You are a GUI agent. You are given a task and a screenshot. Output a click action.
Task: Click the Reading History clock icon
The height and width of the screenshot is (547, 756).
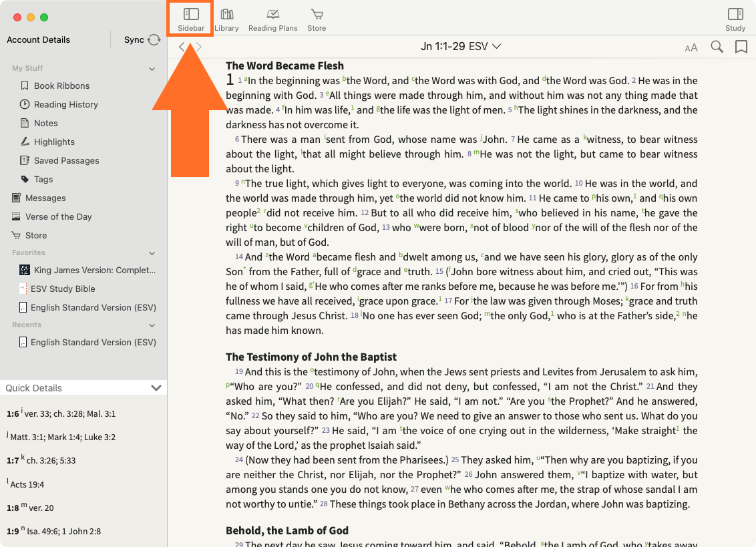[x=25, y=104]
